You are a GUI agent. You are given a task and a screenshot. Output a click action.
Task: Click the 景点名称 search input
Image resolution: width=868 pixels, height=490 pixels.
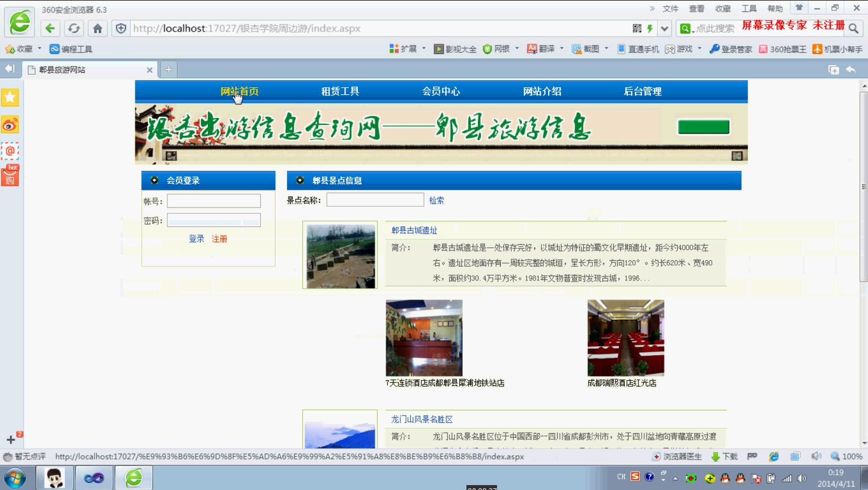(375, 200)
